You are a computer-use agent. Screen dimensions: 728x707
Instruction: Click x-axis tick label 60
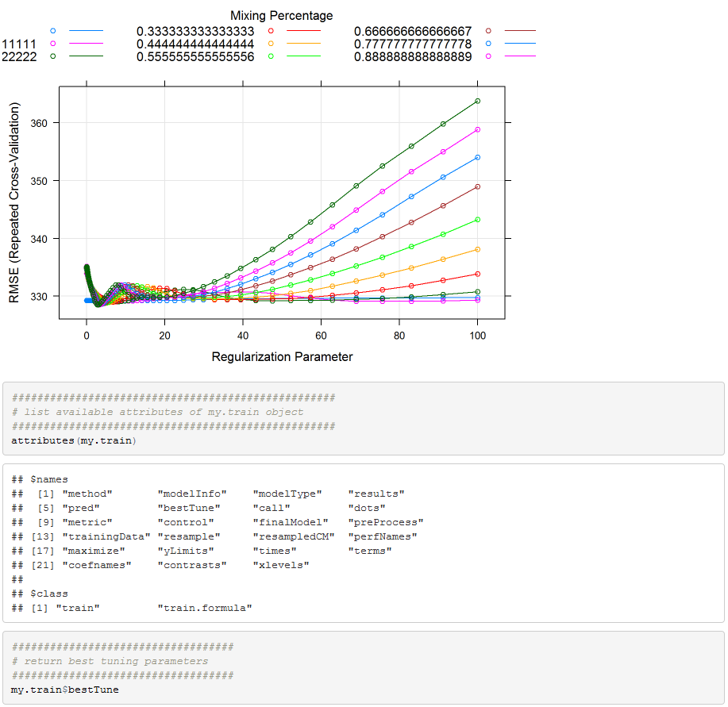click(x=321, y=336)
